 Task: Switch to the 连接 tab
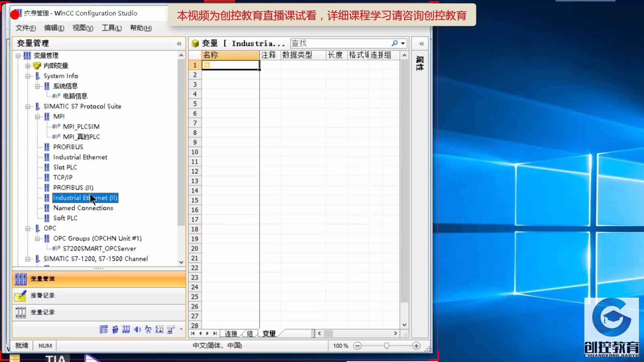point(230,334)
